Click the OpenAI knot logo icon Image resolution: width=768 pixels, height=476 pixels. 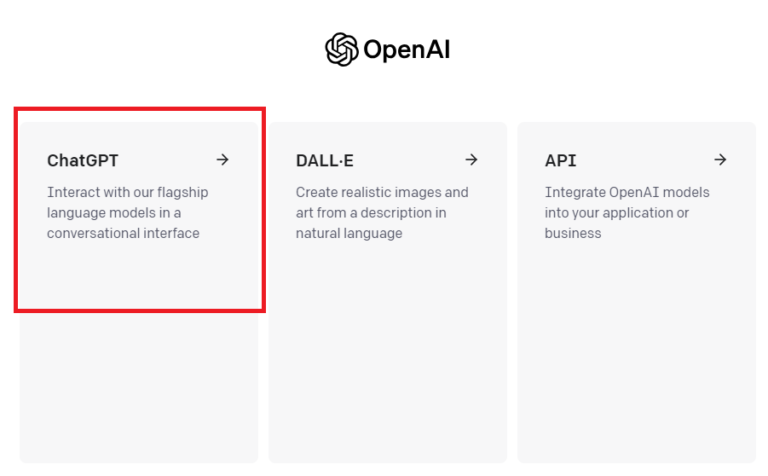[x=342, y=49]
